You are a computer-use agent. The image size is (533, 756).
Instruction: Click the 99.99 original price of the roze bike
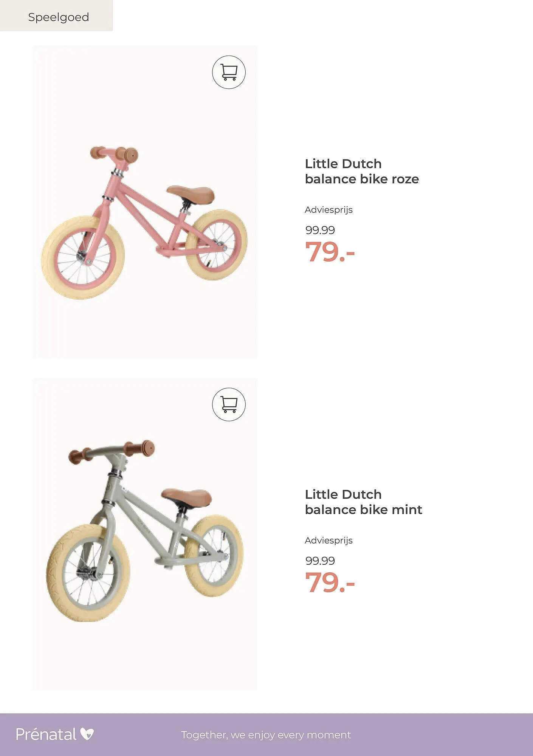click(320, 230)
